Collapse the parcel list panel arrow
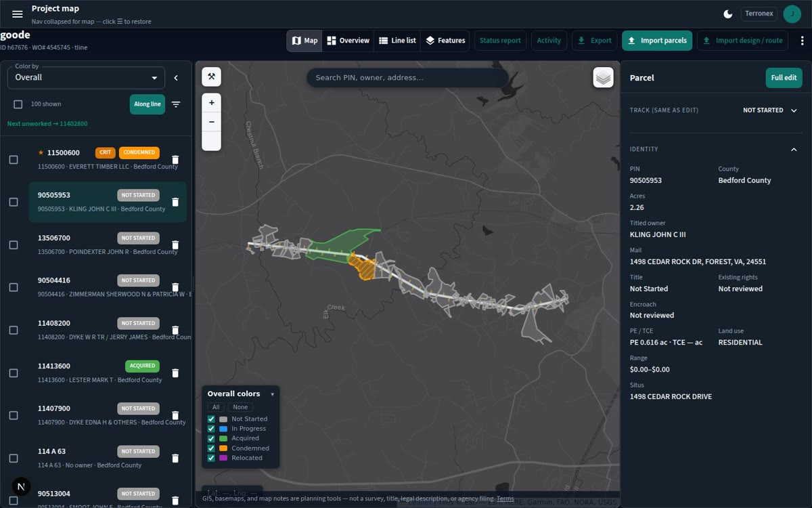The width and height of the screenshot is (812, 508). [176, 78]
